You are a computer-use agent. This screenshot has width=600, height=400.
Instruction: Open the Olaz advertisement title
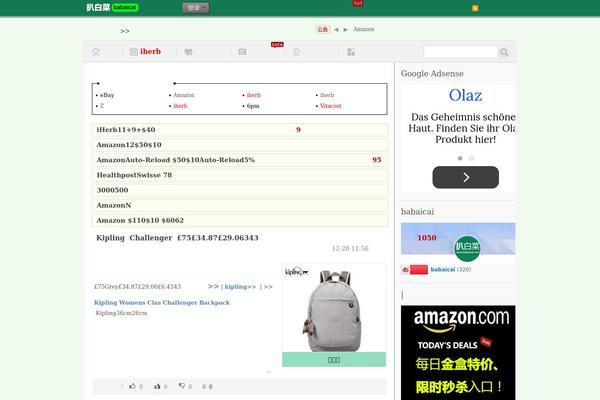[465, 95]
